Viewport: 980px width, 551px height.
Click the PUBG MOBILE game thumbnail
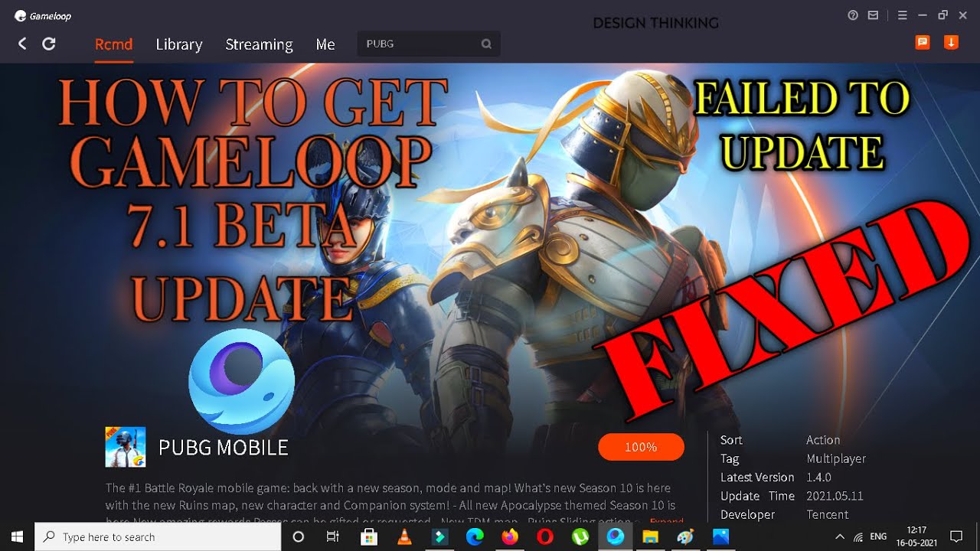126,447
